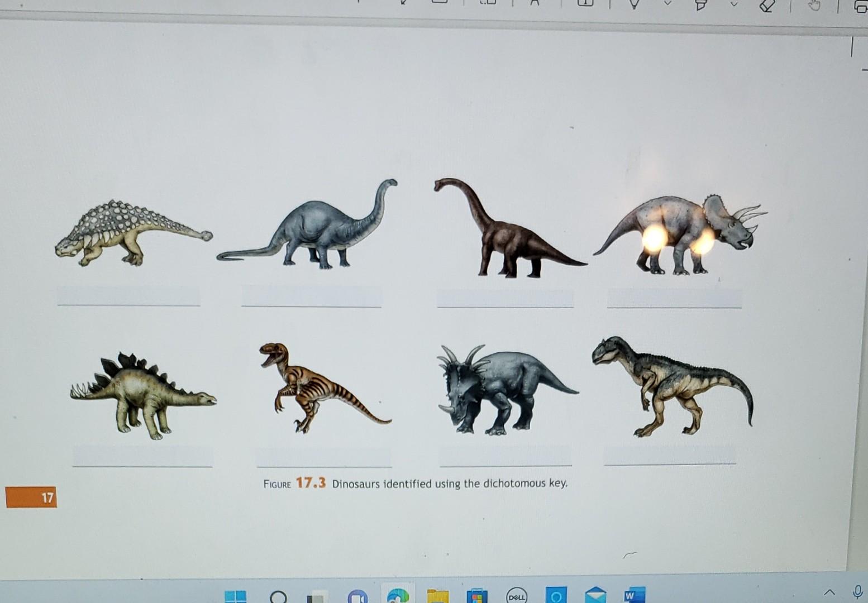Open taskbar Search
This screenshot has width=868, height=603.
click(x=278, y=597)
